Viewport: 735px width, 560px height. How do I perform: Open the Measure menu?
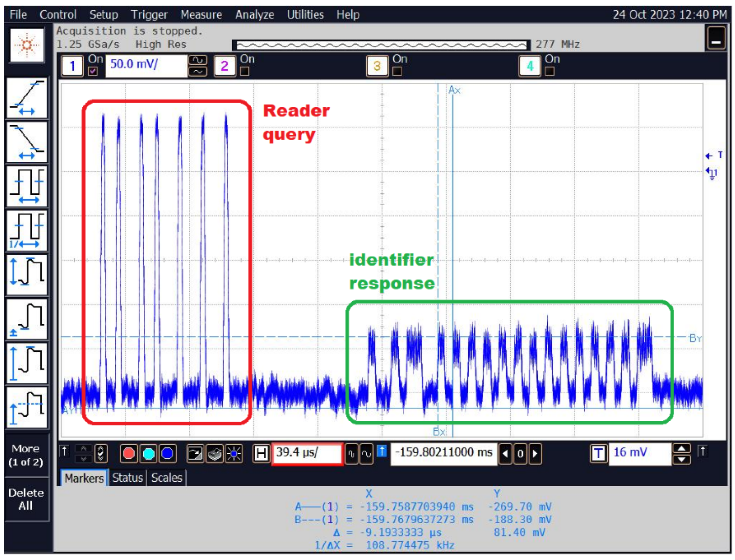coord(201,14)
